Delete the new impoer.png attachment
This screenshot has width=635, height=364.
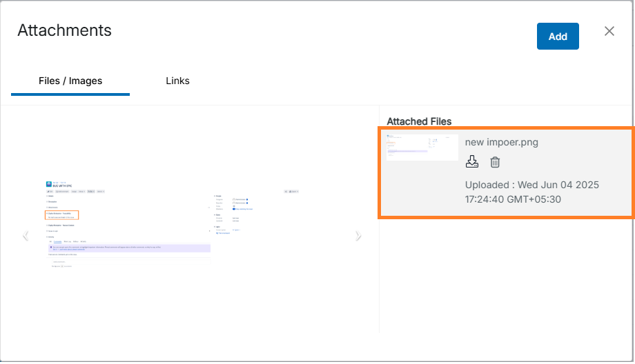[x=495, y=162]
